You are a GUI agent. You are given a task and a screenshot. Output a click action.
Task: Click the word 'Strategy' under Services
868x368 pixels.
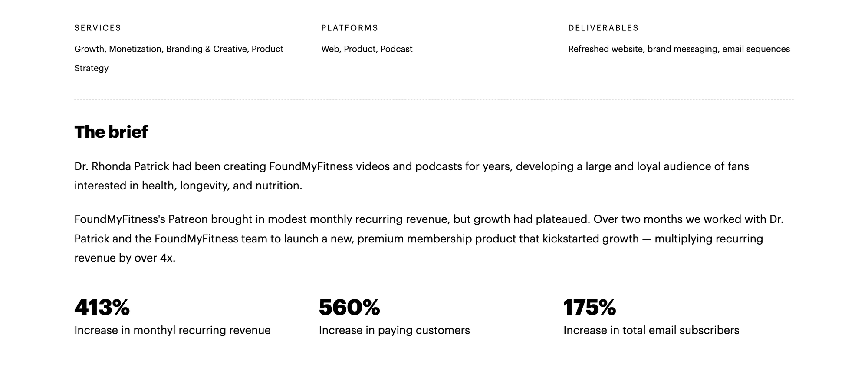[91, 68]
